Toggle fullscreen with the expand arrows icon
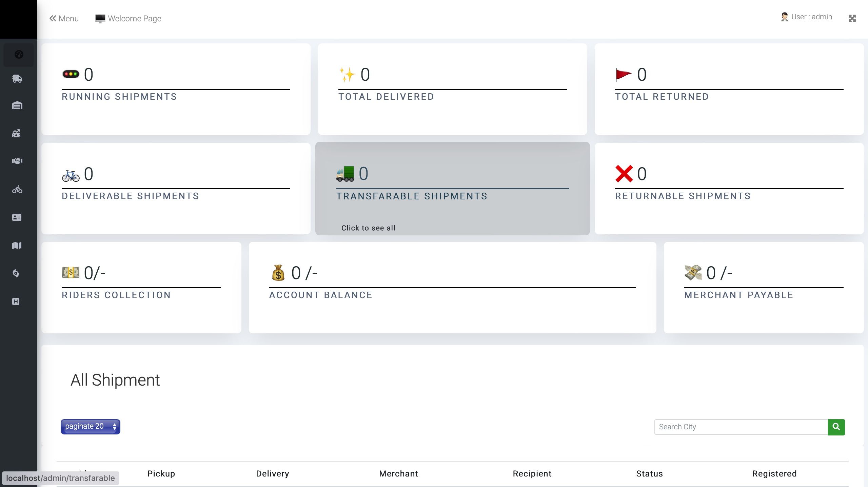Screen dimensions: 868x487 point(852,18)
